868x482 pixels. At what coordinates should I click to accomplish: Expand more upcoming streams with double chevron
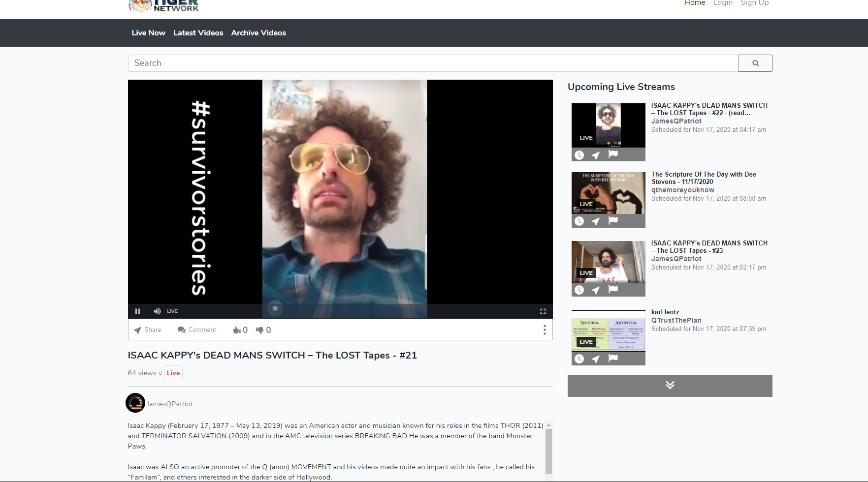point(670,386)
